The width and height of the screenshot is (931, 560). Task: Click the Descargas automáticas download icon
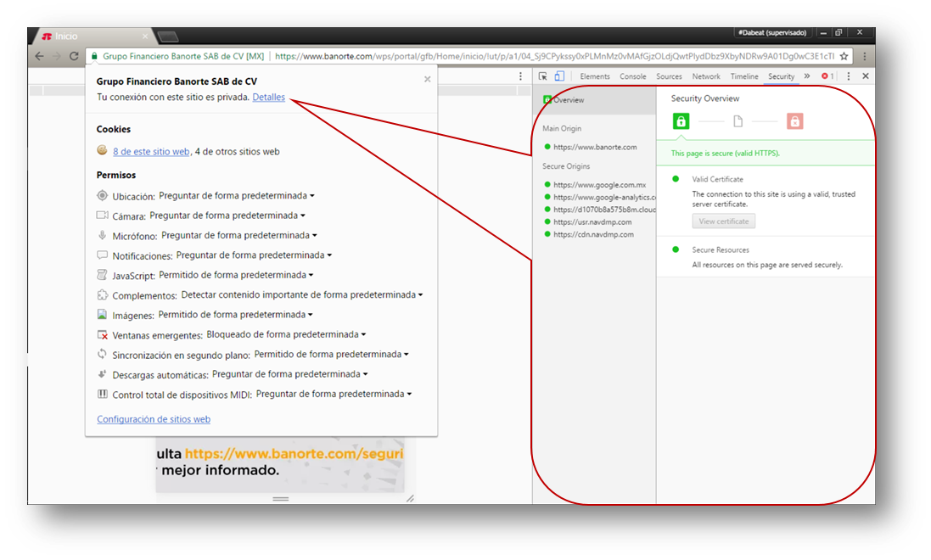[x=102, y=374]
